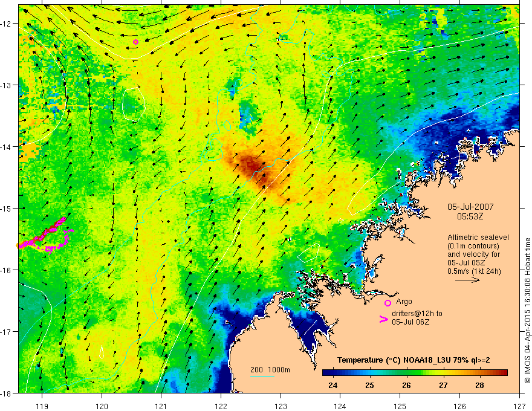Click the magenta drifter track near 119E

tap(44, 235)
